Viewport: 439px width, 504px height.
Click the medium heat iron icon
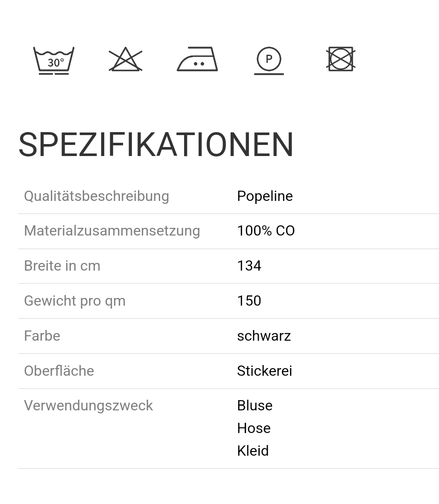click(x=197, y=59)
